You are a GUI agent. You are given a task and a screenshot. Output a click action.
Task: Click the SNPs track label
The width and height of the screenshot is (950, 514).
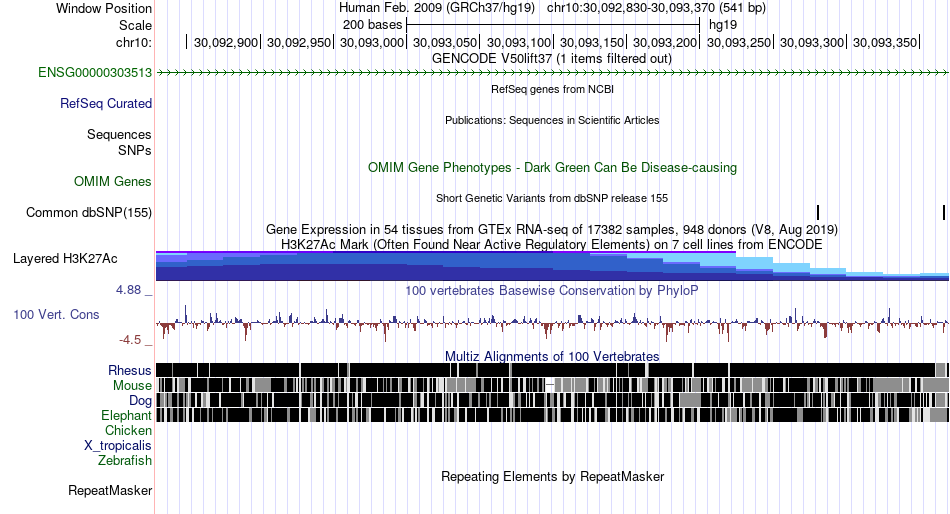pyautogui.click(x=135, y=150)
